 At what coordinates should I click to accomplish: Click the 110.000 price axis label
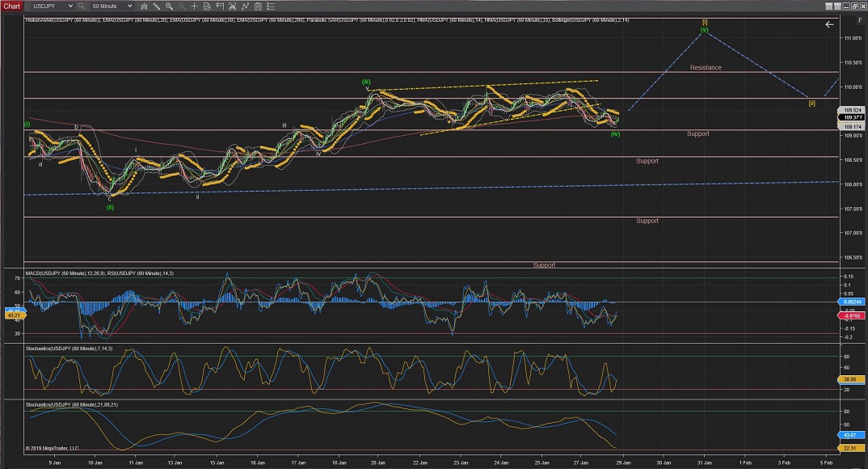tap(853, 87)
